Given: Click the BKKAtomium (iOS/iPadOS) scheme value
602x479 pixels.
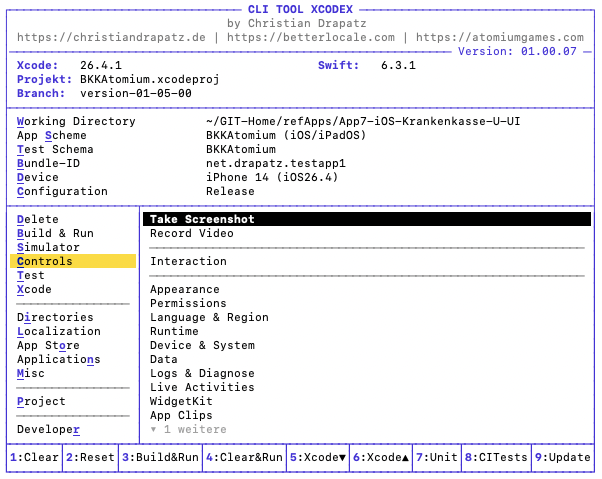Looking at the screenshot, I should [286, 135].
